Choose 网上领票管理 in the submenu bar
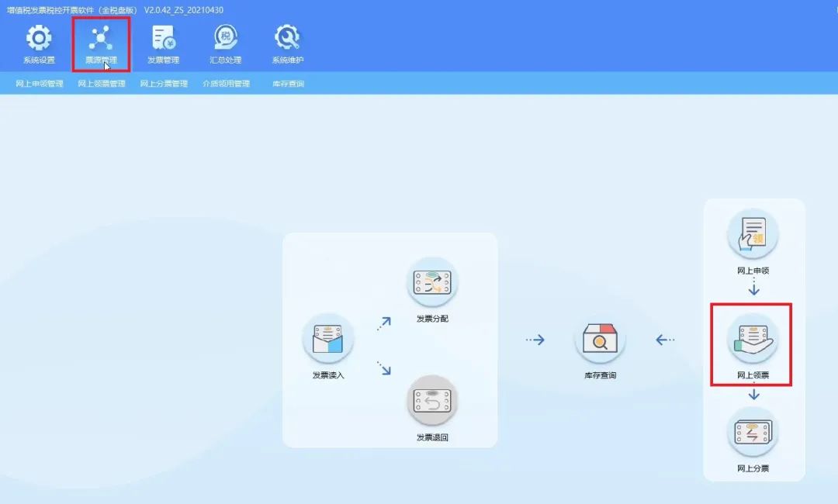 point(102,83)
